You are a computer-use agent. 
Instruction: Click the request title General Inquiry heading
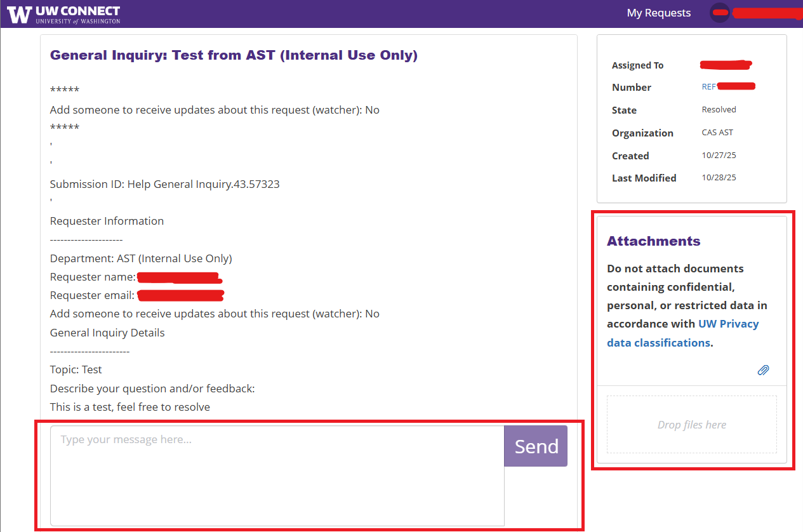coord(234,55)
